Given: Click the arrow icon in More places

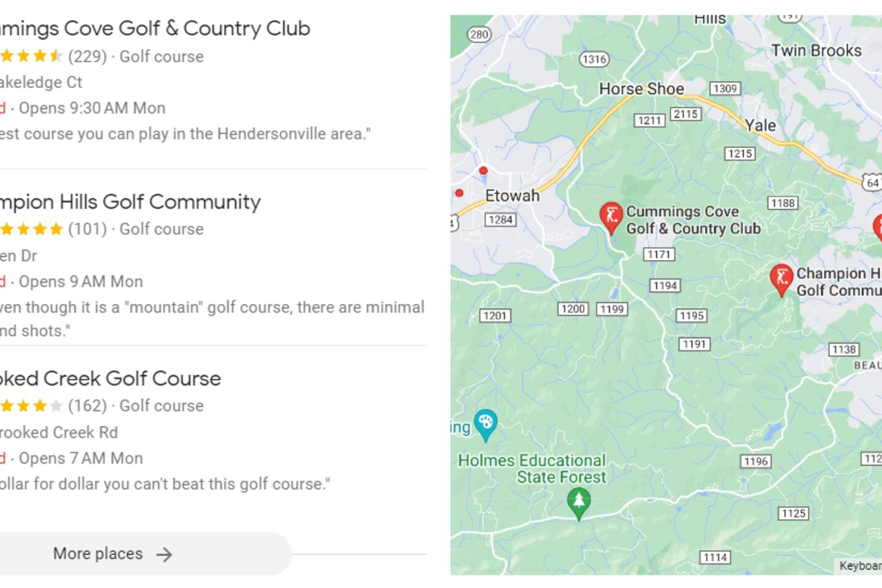Looking at the screenshot, I should pyautogui.click(x=164, y=554).
